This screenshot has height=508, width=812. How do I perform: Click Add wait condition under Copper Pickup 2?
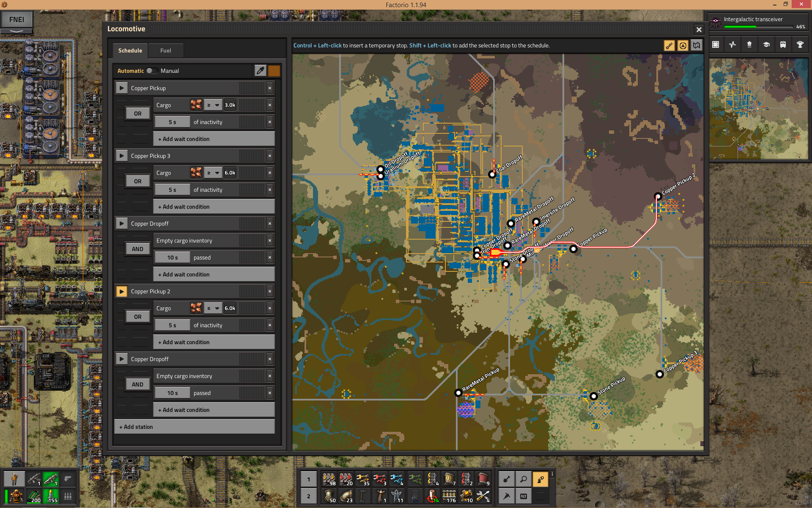pyautogui.click(x=214, y=342)
